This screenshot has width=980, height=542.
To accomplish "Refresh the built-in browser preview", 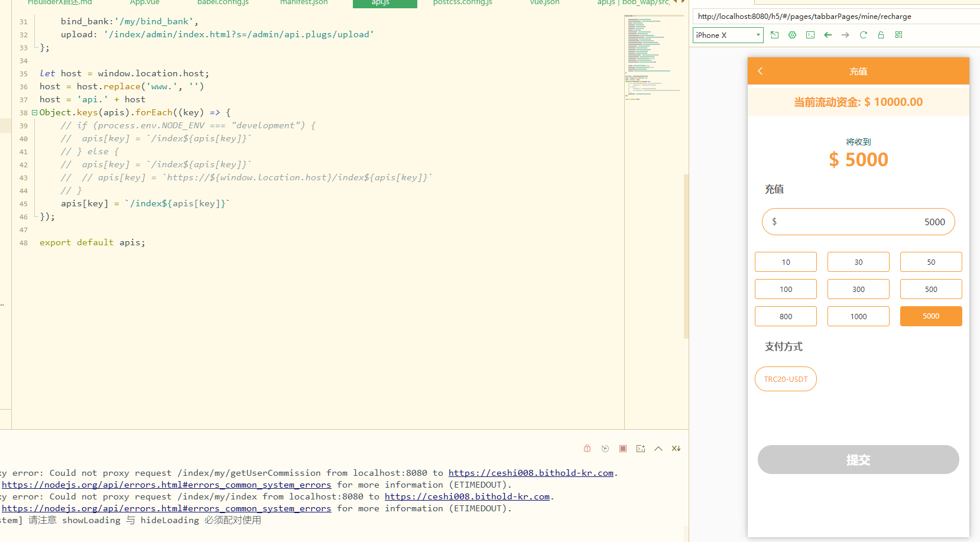I will [x=863, y=35].
